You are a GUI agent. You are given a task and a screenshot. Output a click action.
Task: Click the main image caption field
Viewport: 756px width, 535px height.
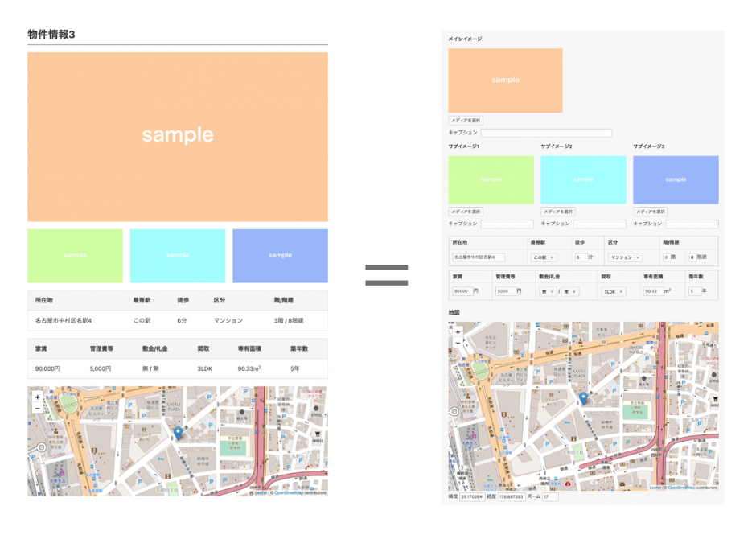tap(546, 134)
